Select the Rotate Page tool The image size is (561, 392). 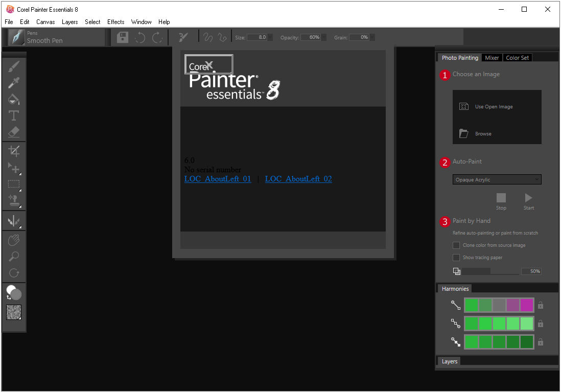coord(14,273)
